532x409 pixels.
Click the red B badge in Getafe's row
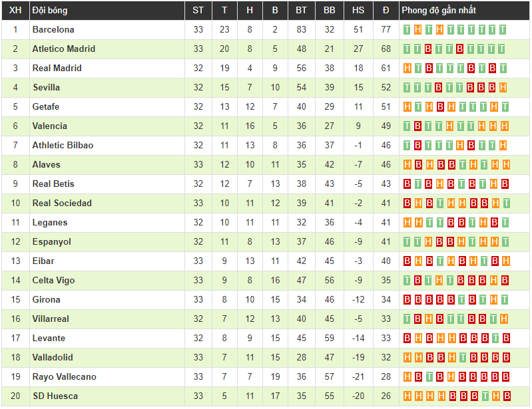(440, 107)
